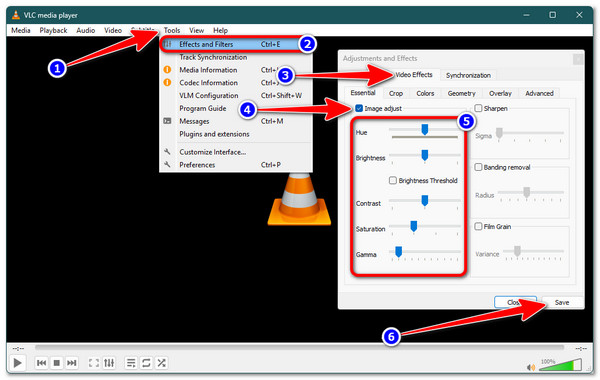Image resolution: width=600 pixels, height=380 pixels.
Task: Click Effects and Filters sliders icon
Action: tap(168, 44)
